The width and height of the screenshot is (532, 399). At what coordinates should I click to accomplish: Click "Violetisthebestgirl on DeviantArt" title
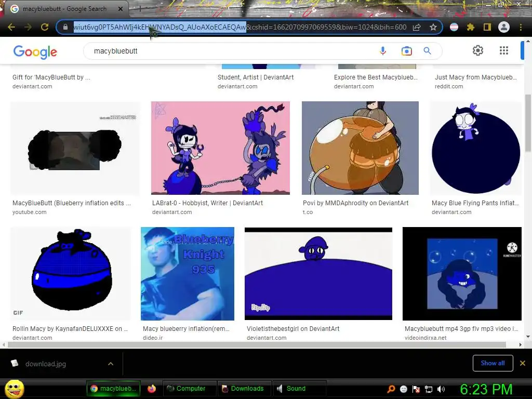click(x=293, y=329)
